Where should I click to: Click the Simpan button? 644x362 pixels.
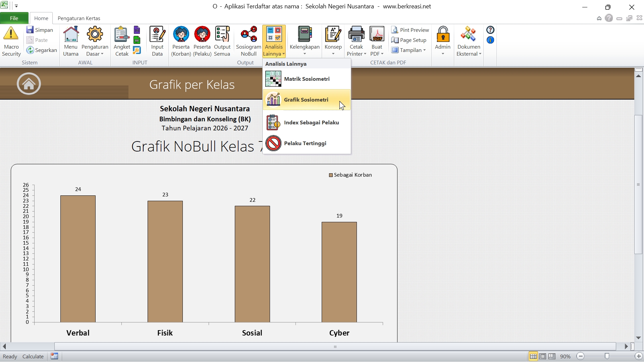(40, 30)
